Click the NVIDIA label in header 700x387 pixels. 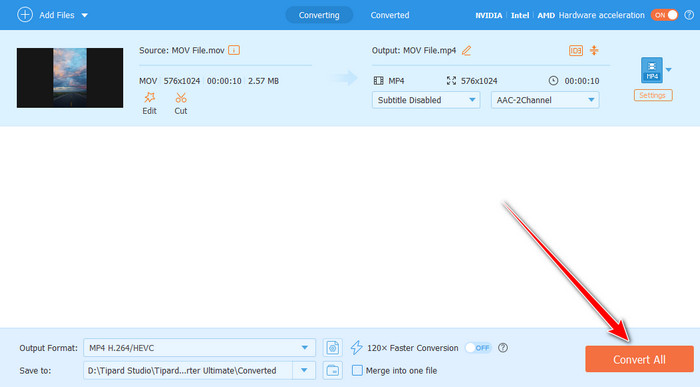[x=488, y=15]
